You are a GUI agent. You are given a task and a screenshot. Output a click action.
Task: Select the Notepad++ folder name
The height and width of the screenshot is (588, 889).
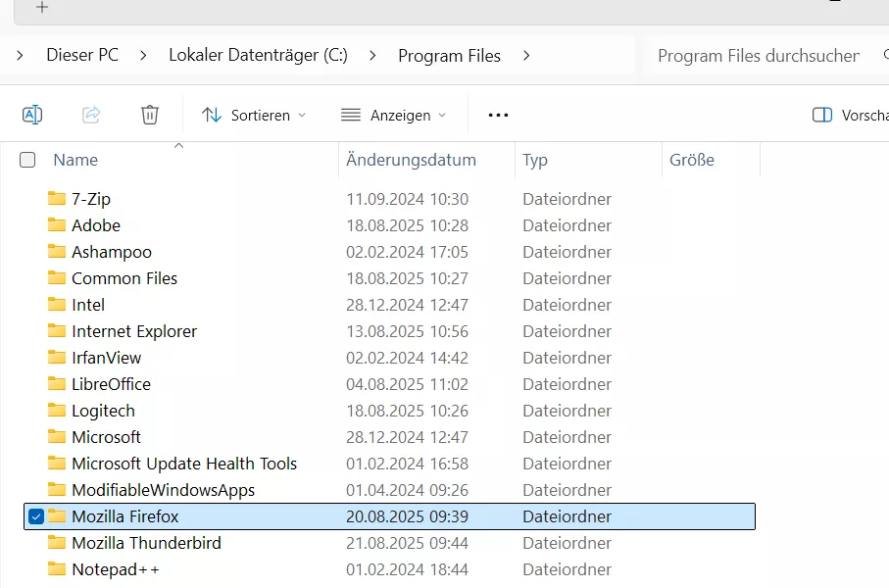116,569
